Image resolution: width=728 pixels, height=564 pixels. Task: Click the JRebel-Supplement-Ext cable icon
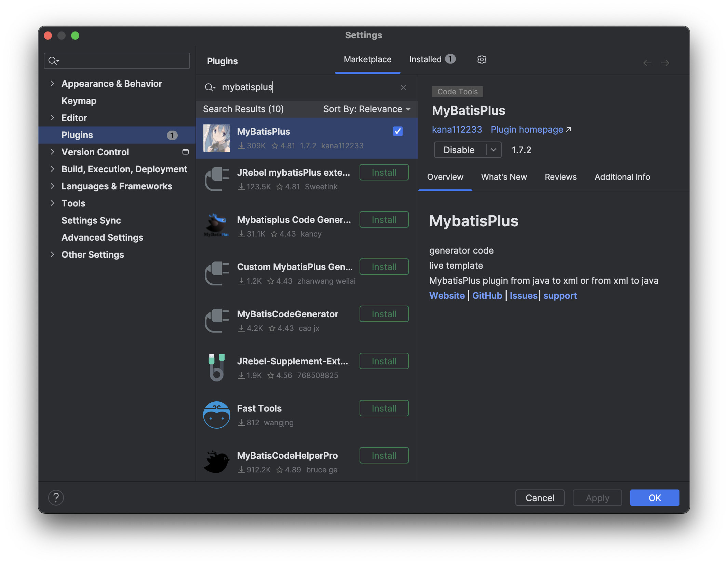(x=217, y=368)
